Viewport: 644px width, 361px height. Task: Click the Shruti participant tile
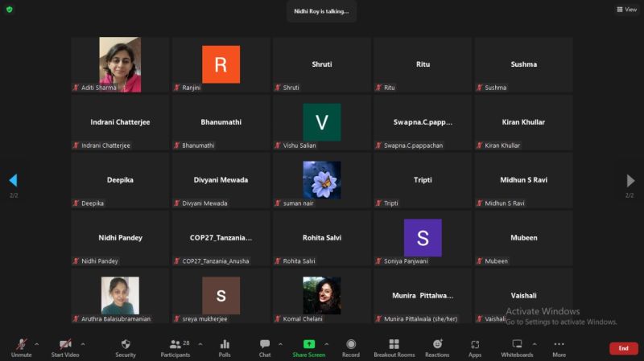[322, 64]
